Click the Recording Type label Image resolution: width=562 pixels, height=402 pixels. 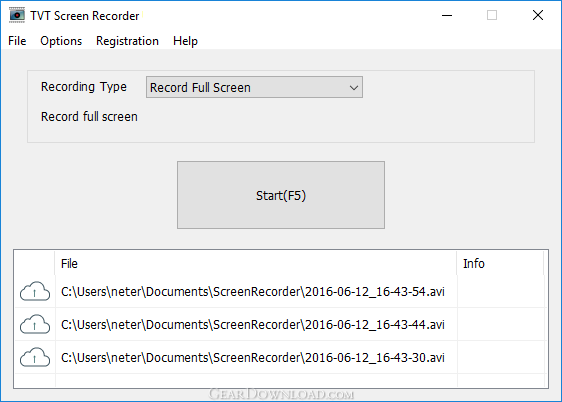click(x=84, y=87)
